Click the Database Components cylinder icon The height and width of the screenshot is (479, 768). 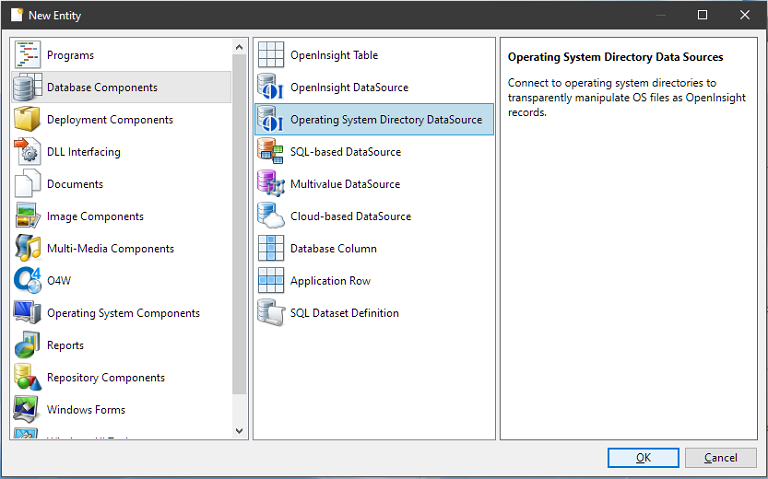[x=27, y=87]
